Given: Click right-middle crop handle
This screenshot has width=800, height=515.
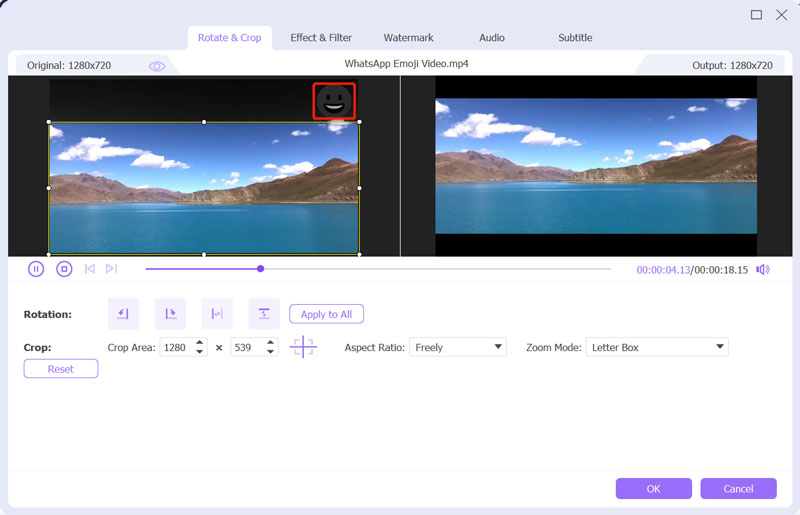Looking at the screenshot, I should (360, 188).
